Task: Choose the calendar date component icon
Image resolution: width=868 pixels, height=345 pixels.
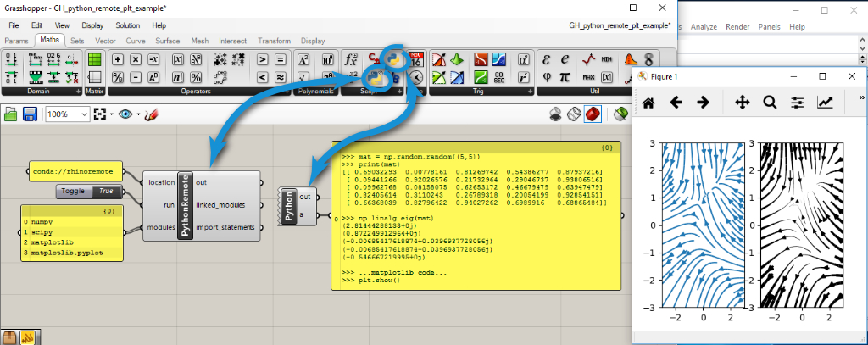Action: click(415, 59)
